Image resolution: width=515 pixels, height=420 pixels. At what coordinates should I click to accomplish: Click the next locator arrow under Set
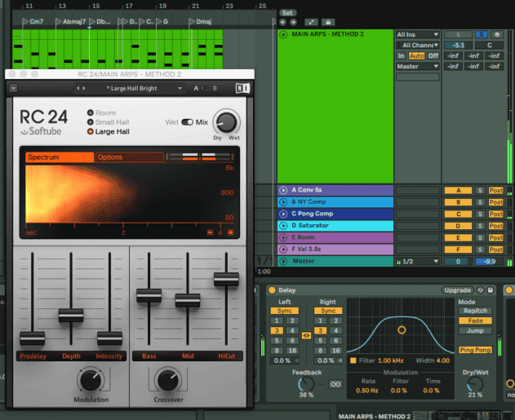[x=293, y=22]
